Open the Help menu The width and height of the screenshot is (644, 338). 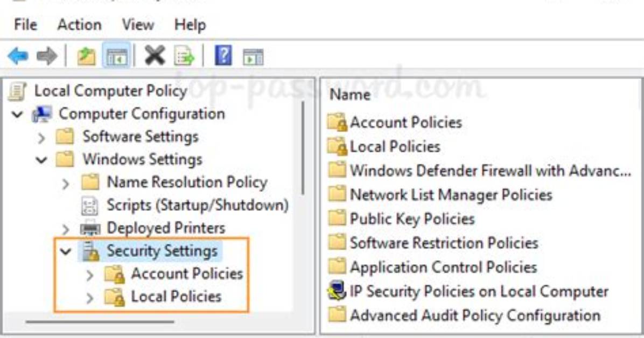point(190,25)
